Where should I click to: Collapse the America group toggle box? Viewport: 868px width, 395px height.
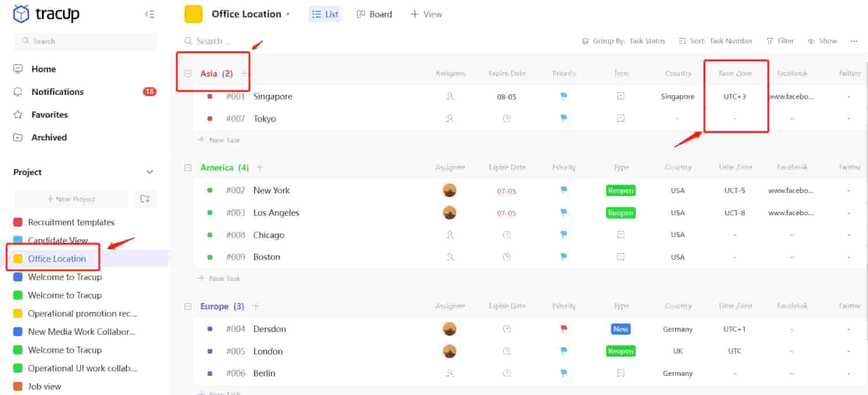(x=188, y=167)
